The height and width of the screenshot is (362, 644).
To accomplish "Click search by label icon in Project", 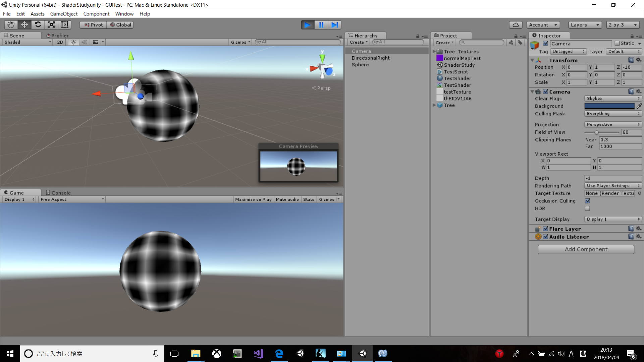I will pyautogui.click(x=520, y=43).
